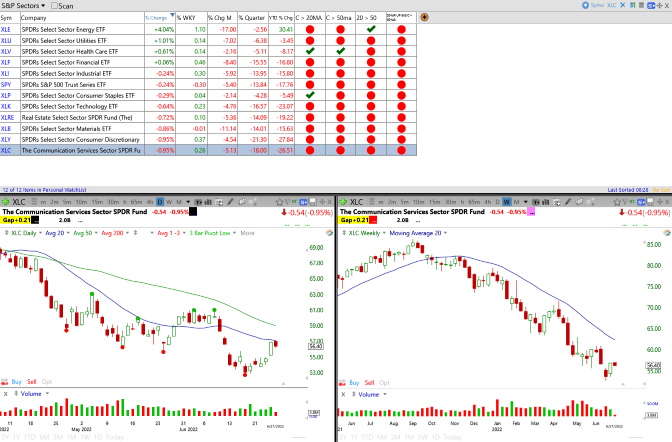Close the Volume pane in the weekly chart
The height and width of the screenshot is (442, 672).
(343, 394)
